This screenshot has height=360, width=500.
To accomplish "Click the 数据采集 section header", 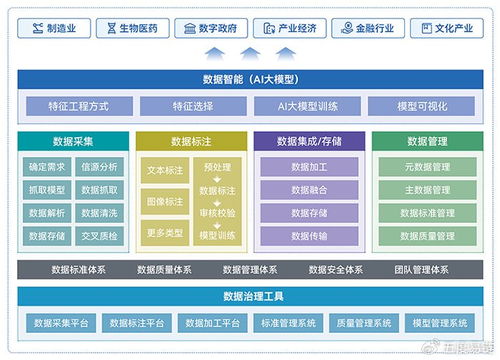I will pos(73,141).
